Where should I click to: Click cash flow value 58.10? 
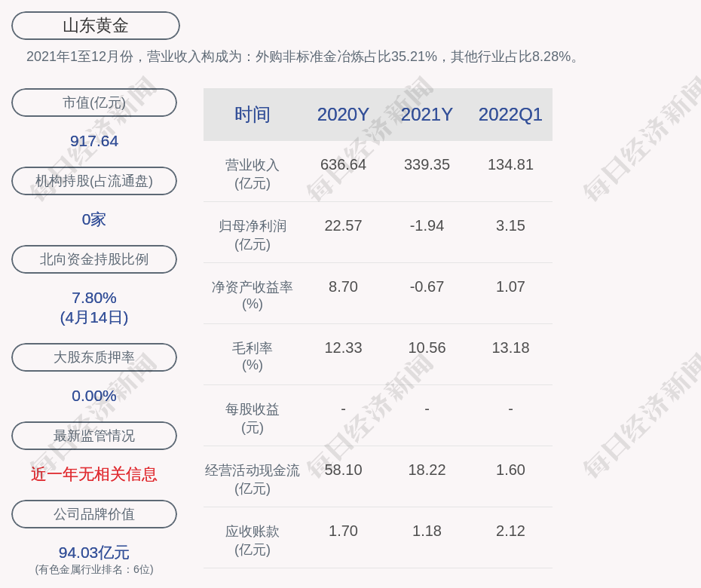[x=343, y=470]
